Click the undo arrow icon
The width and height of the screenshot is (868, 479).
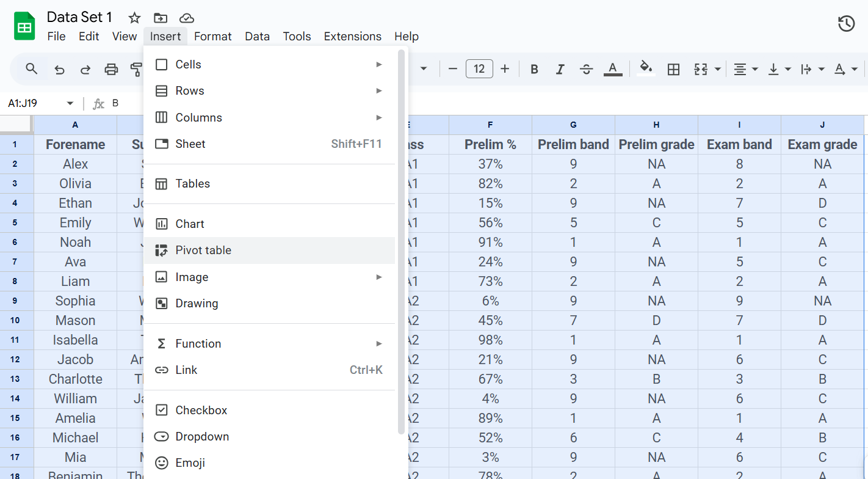tap(59, 69)
